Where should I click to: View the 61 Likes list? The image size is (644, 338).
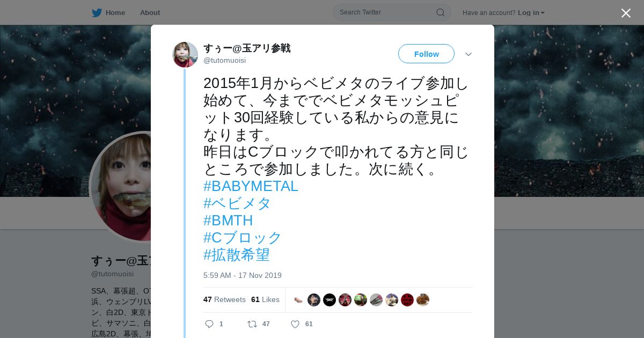click(265, 299)
